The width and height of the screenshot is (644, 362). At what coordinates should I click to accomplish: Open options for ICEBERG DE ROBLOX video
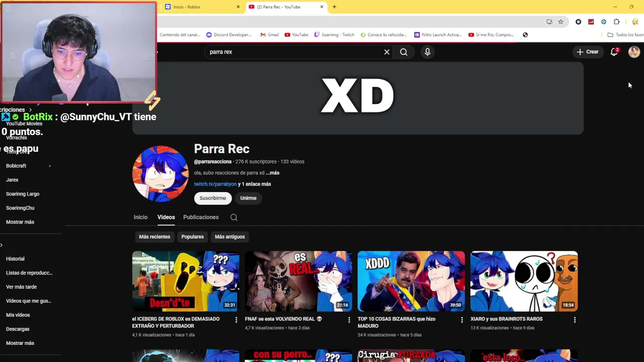236,320
